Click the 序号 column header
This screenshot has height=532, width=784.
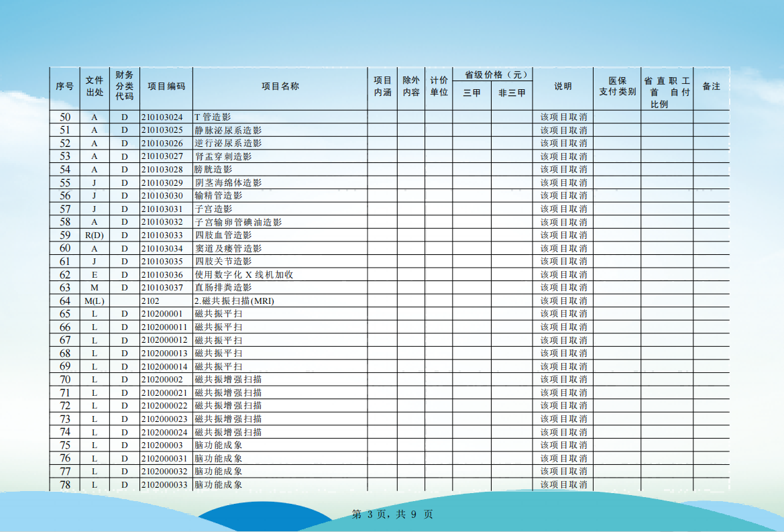[64, 87]
